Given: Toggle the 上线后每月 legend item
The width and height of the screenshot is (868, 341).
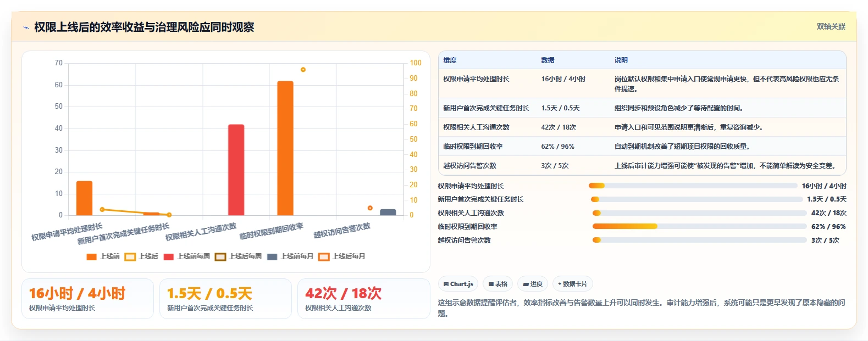Looking at the screenshot, I should pos(342,256).
